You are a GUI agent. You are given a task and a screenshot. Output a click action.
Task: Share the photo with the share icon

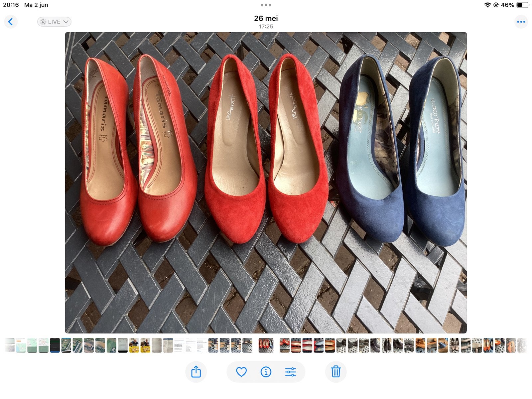tap(196, 372)
